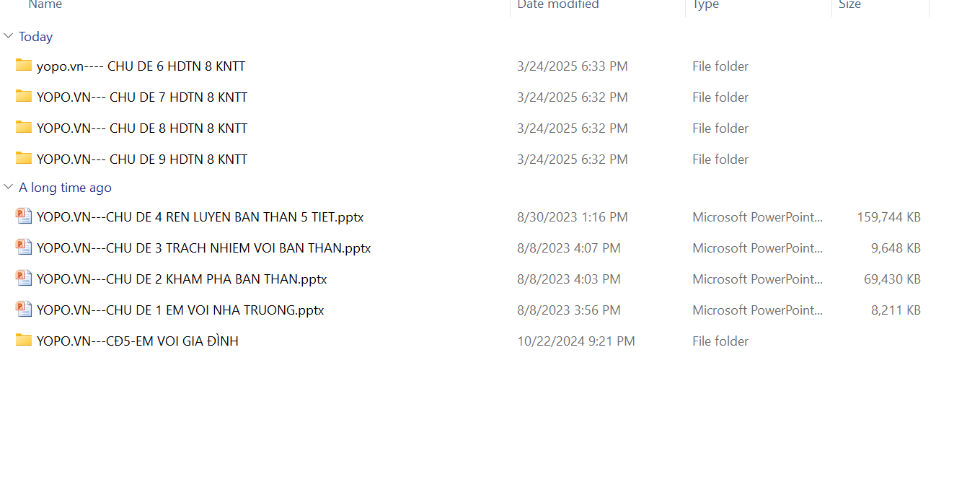
Task: Select file name CHU DE 4 REN LUYEN BAN THAN 5 TIET.pptx
Action: tap(200, 217)
